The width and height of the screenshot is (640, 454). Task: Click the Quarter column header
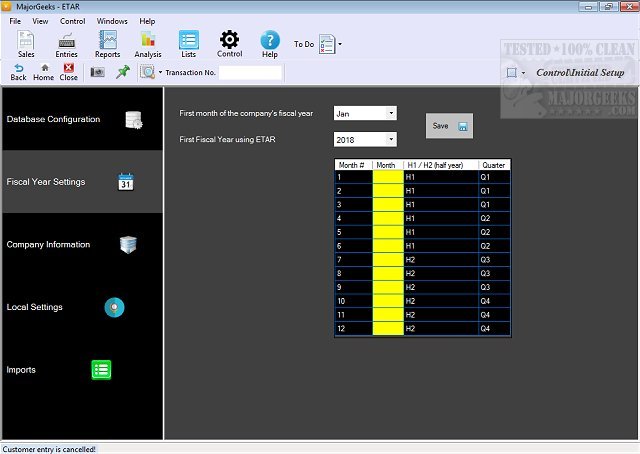pos(494,165)
